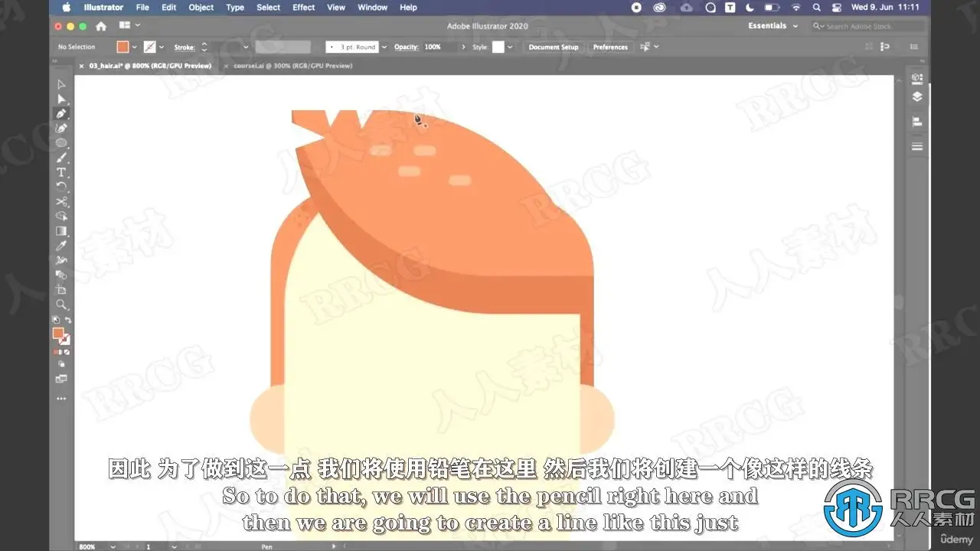This screenshot has width=980, height=551.
Task: Select the Zoom magnifier tool
Action: [x=61, y=305]
